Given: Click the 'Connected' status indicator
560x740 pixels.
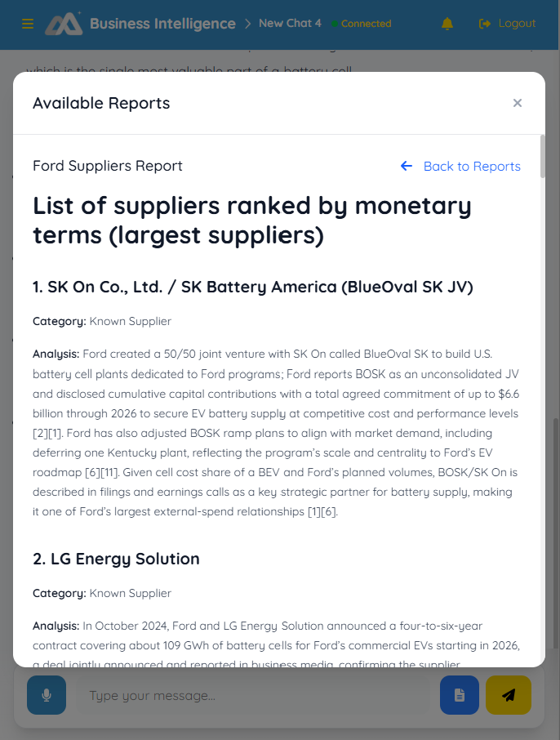Looking at the screenshot, I should (362, 24).
